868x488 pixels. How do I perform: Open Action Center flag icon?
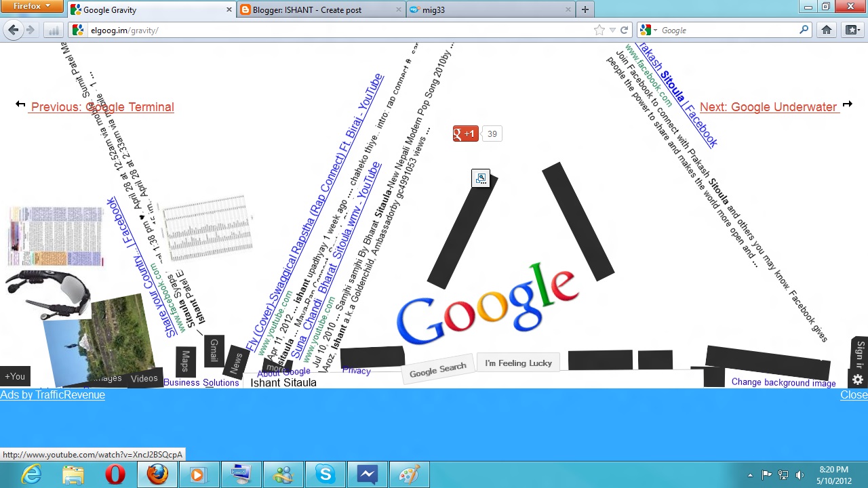coord(767,475)
